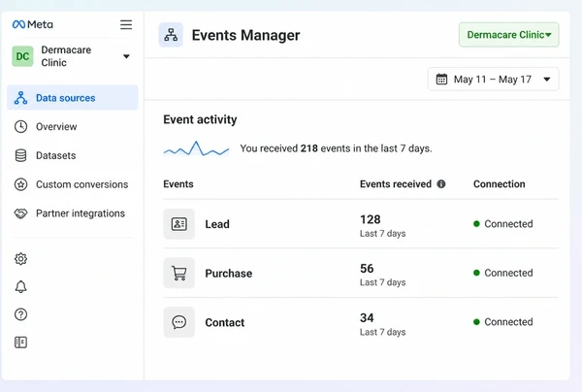582x392 pixels.
Task: Open the Lead event row
Action: (361, 224)
